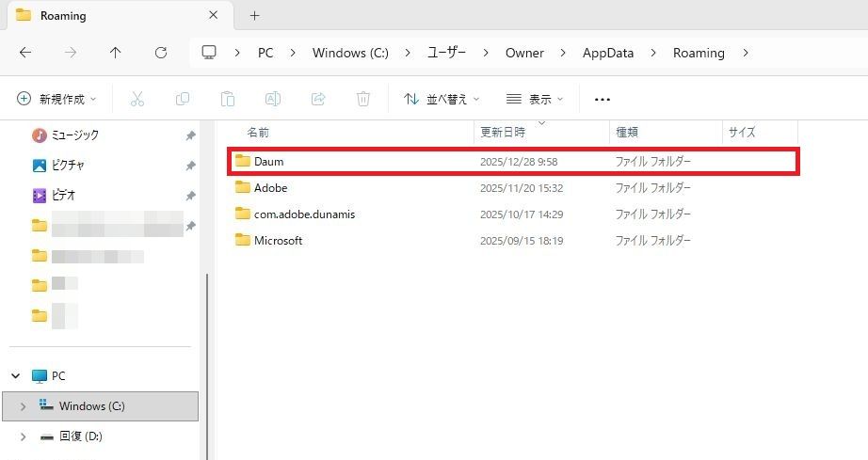Viewport: 868px width, 460px height.
Task: Click the Cut scissors icon
Action: 137,99
